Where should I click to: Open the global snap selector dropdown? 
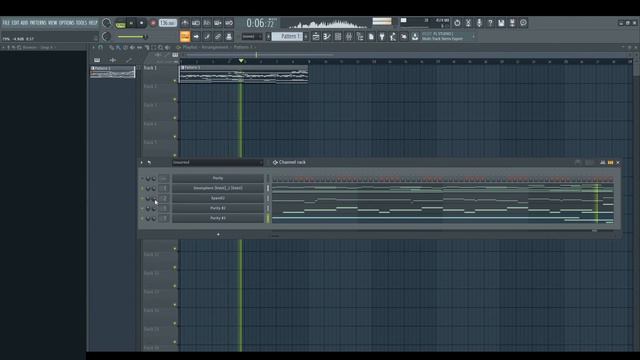pos(251,37)
